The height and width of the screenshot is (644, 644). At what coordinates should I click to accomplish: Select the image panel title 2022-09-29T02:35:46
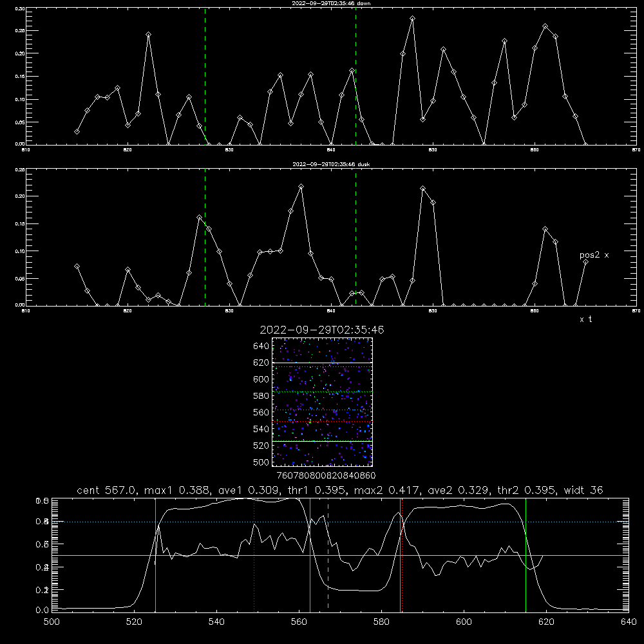[322, 330]
